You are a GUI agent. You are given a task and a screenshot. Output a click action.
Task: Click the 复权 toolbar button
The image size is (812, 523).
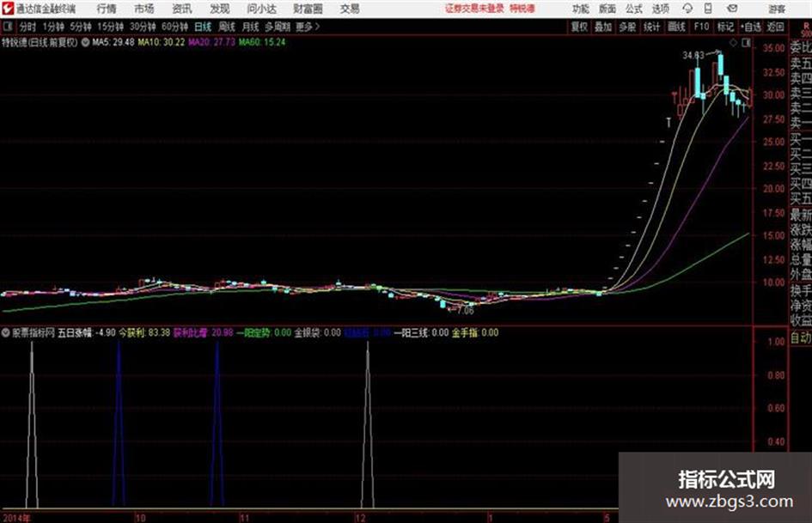click(x=579, y=27)
